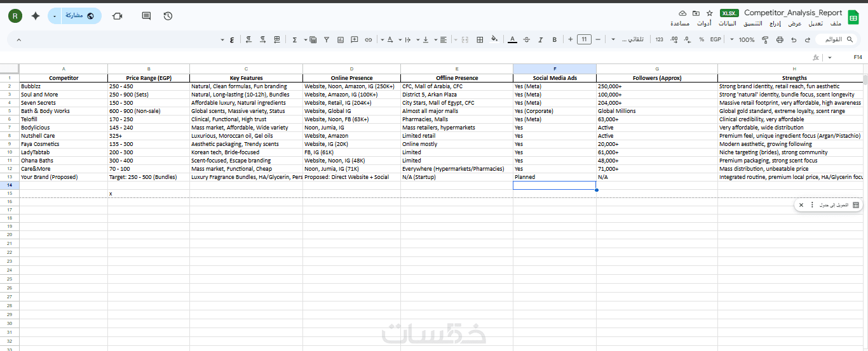Image resolution: width=868 pixels, height=351 pixels.
Task: Click the menus search box
Action: pyautogui.click(x=835, y=39)
